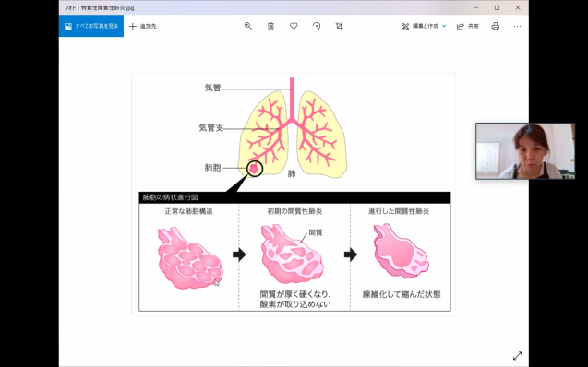Minimize the Photos window
Image resolution: width=588 pixels, height=367 pixels.
click(x=476, y=7)
